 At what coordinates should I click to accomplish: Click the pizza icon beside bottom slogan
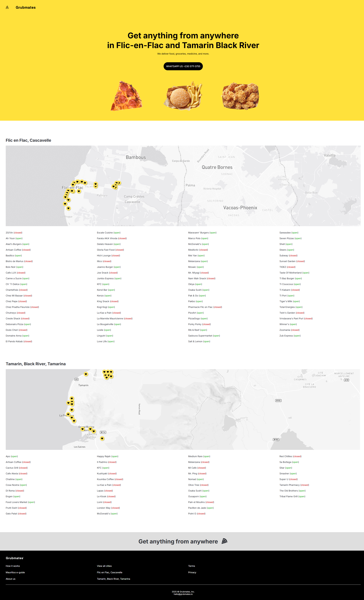pyautogui.click(x=224, y=541)
